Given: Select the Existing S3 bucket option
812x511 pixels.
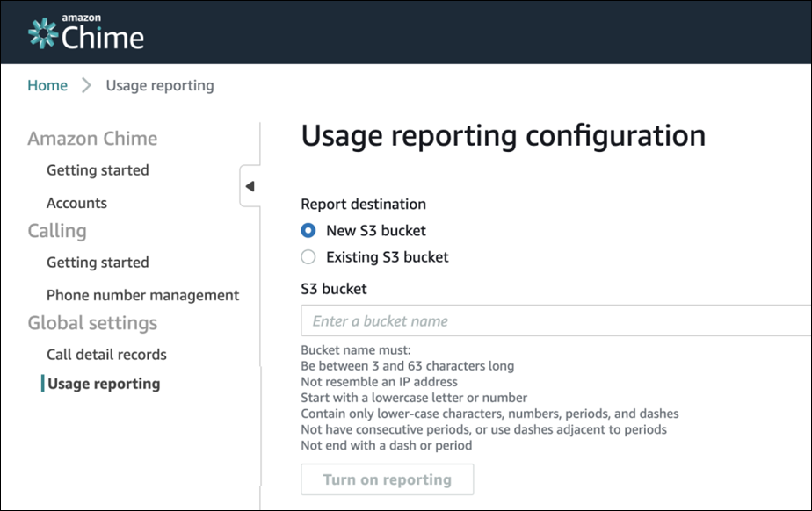Looking at the screenshot, I should [308, 256].
